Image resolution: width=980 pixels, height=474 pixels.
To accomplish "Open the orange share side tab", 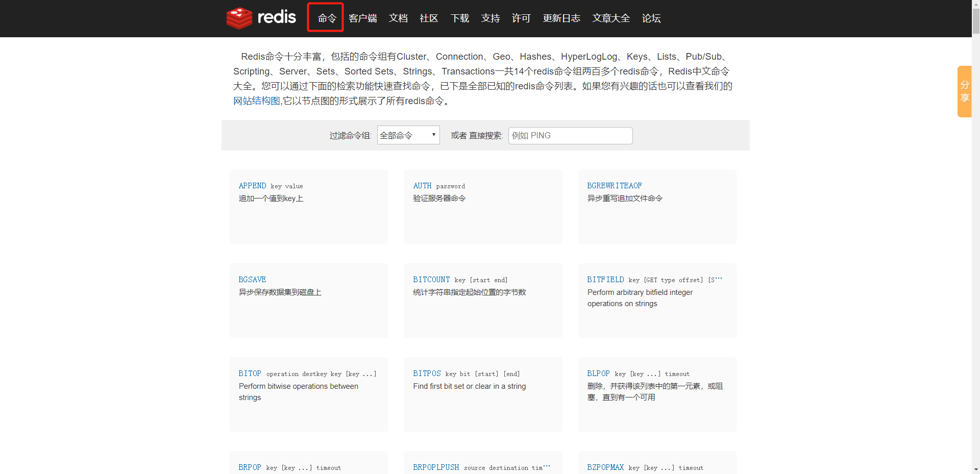I will (x=964, y=91).
